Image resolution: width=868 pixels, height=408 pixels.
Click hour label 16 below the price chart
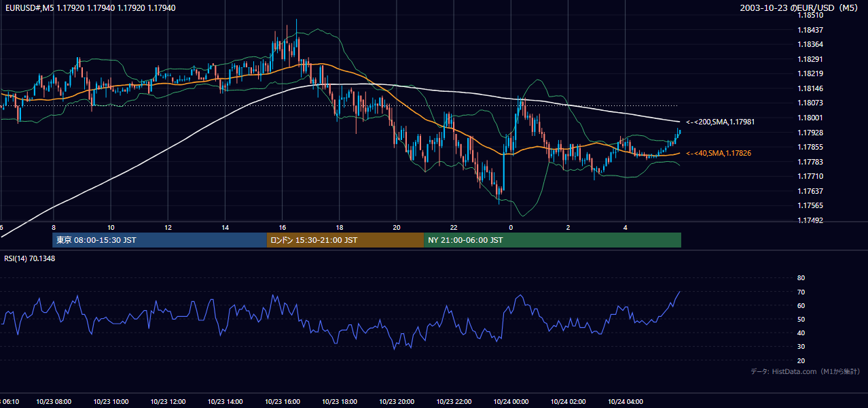pos(283,228)
